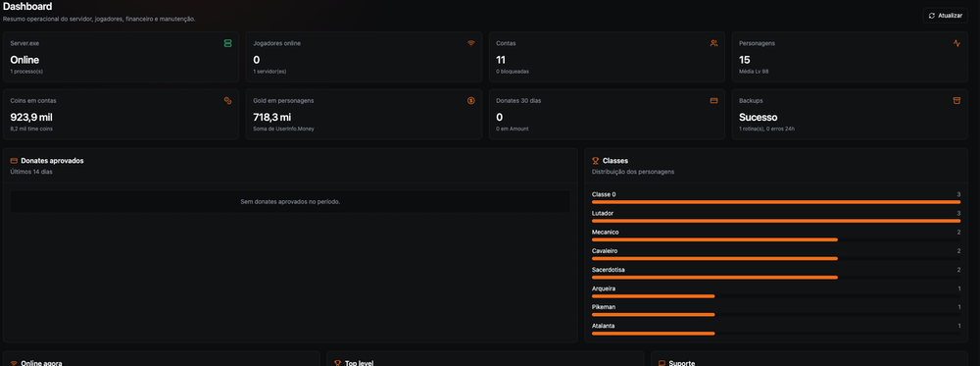This screenshot has width=980, height=366.
Task: Click the trophy icon beside Top level
Action: tap(338, 363)
